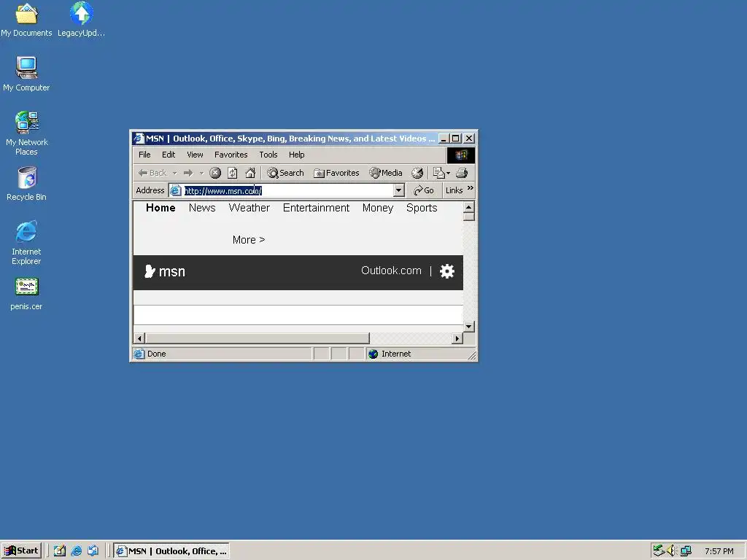Go to the home page via Home icon
This screenshot has width=747, height=560.
click(x=250, y=173)
